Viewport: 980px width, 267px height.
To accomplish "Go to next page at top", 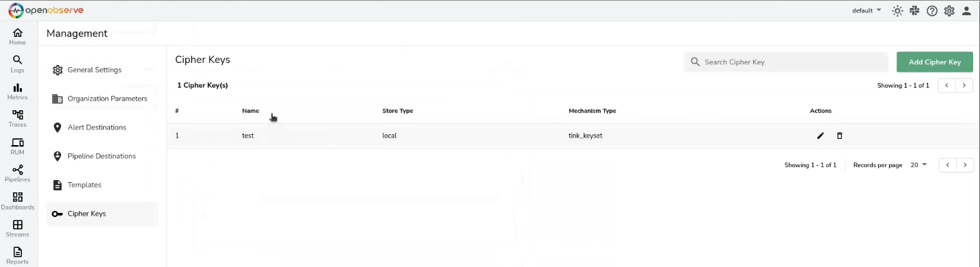I will 964,86.
